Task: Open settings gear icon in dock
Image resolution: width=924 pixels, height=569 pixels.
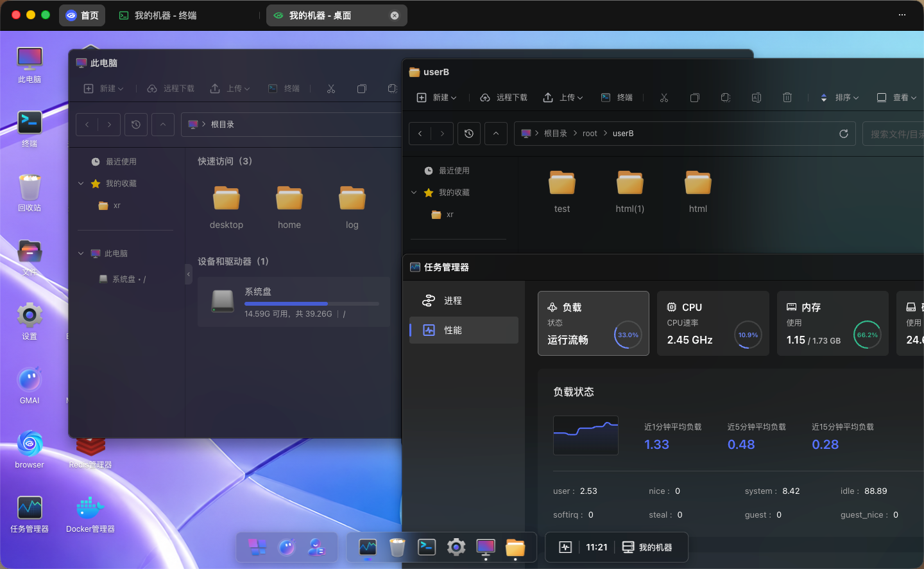Action: point(456,547)
